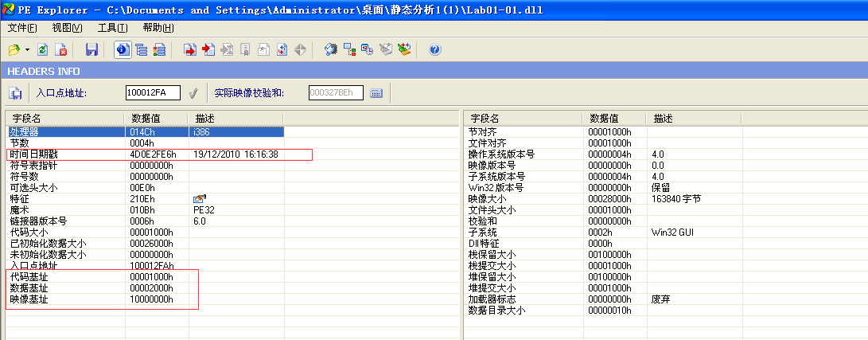Edit the 入口点地址 input field

tap(153, 92)
